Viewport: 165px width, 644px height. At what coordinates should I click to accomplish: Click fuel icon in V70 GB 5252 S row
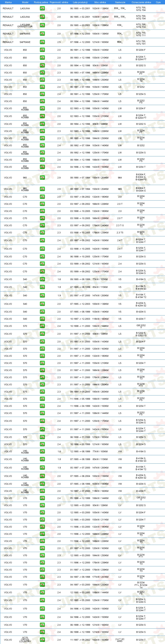(x=42, y=498)
